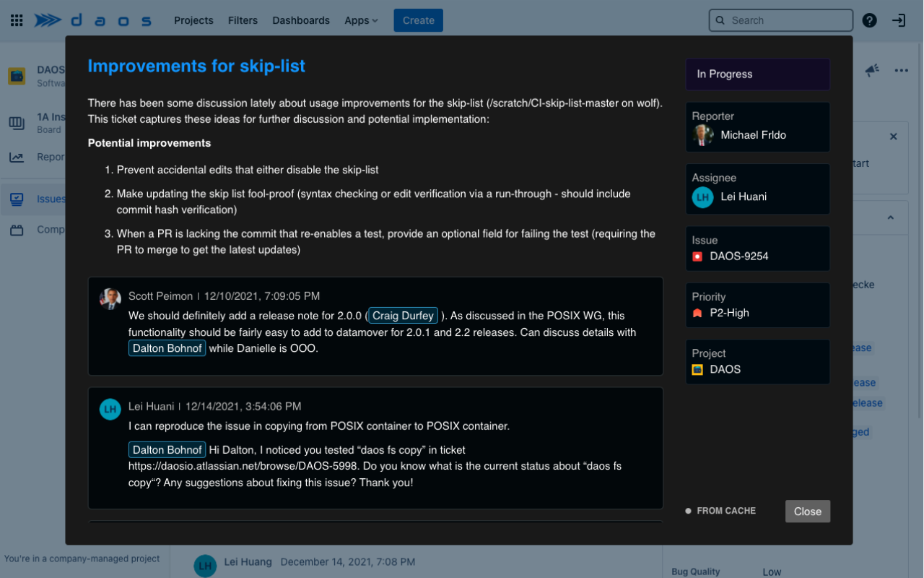Click the log in arrow icon
The width and height of the screenshot is (924, 578).
(899, 20)
